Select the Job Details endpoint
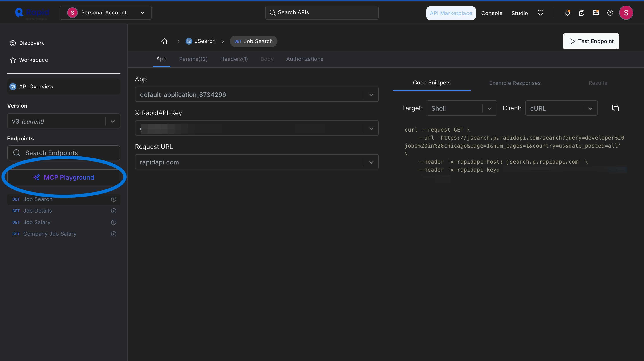 coord(38,211)
